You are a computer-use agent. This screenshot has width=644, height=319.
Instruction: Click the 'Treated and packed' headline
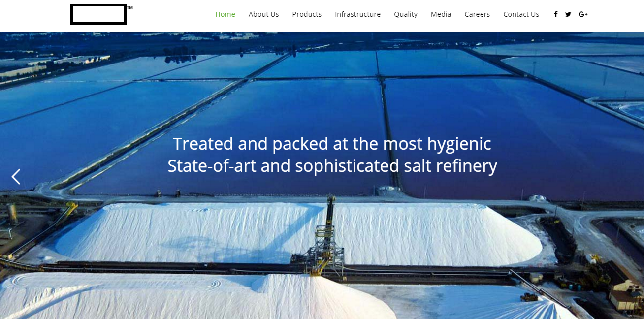[x=332, y=144]
